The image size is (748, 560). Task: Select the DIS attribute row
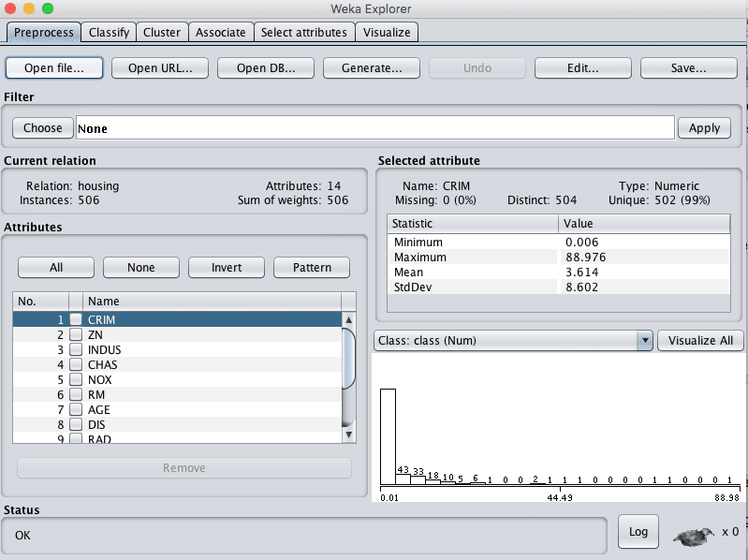178,424
